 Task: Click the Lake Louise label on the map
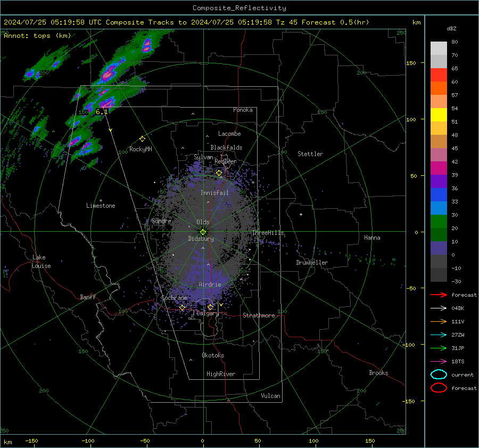coord(41,262)
